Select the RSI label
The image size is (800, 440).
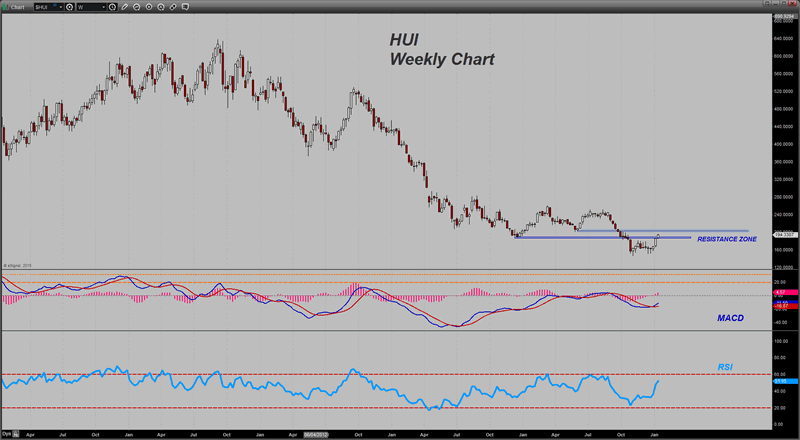pyautogui.click(x=725, y=367)
